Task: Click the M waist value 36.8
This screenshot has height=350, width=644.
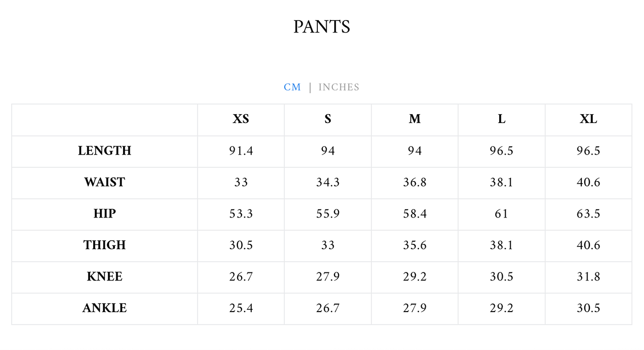Action: click(x=414, y=182)
